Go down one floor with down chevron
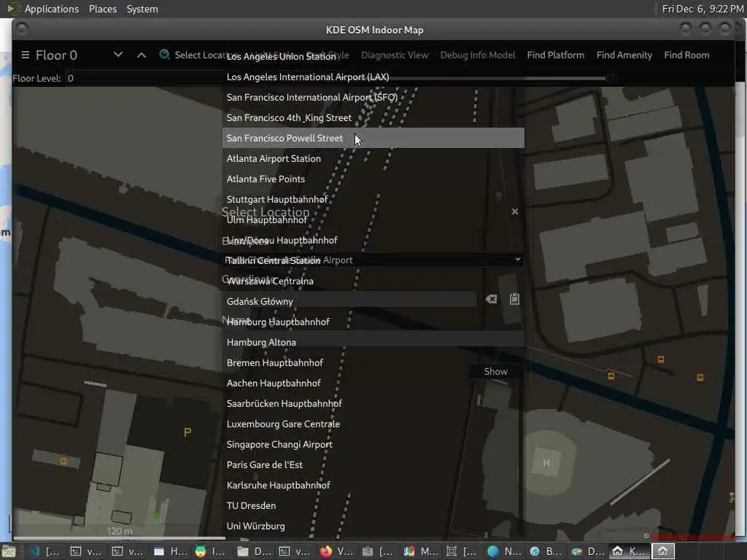Viewport: 747px width, 560px height. [x=118, y=55]
